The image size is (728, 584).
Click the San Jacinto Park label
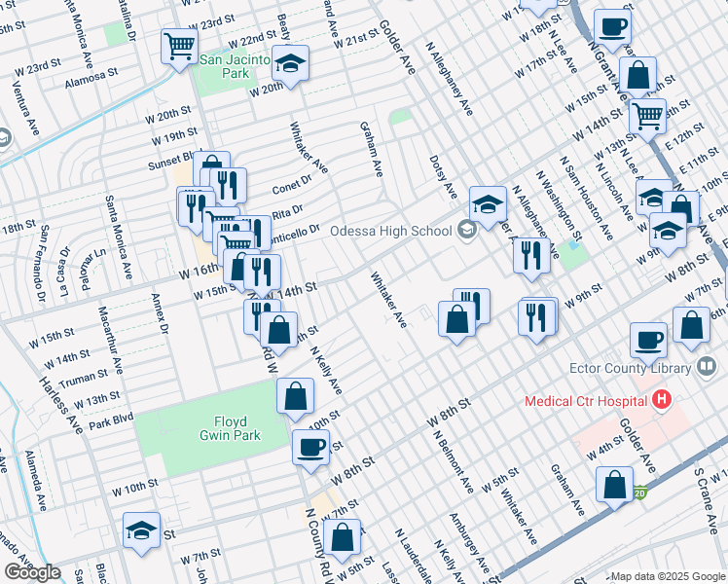pos(236,66)
